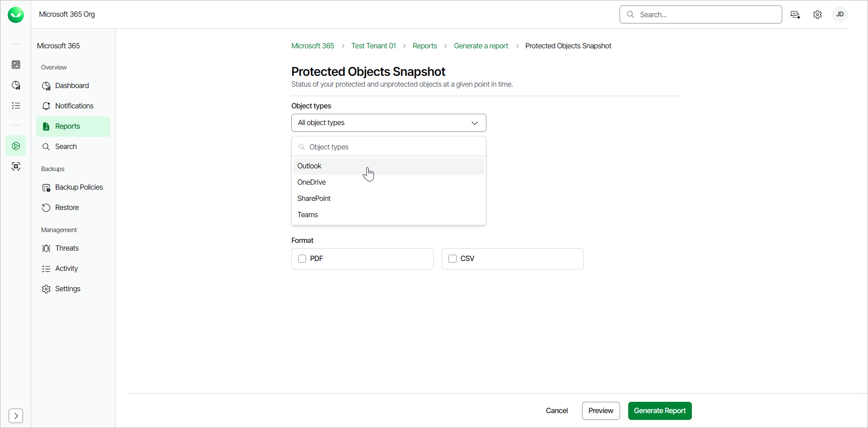The height and width of the screenshot is (428, 868).
Task: Choose SharePoint from the object types list
Action: coord(389,199)
